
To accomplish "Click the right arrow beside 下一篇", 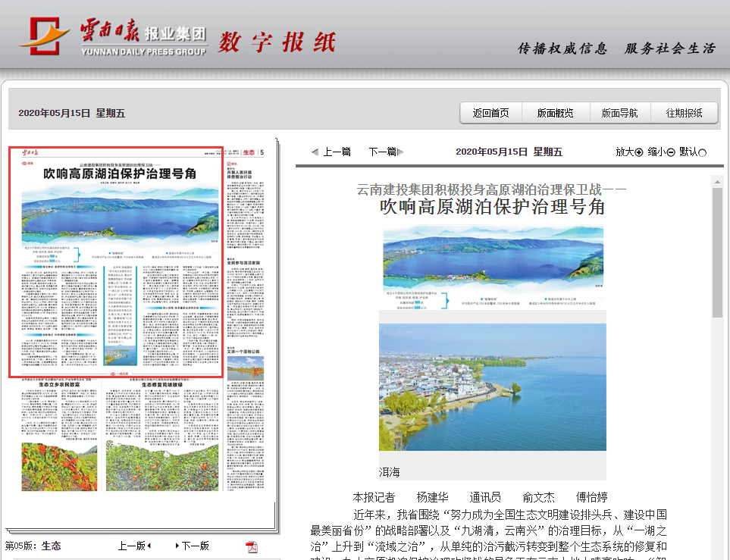I will (400, 152).
